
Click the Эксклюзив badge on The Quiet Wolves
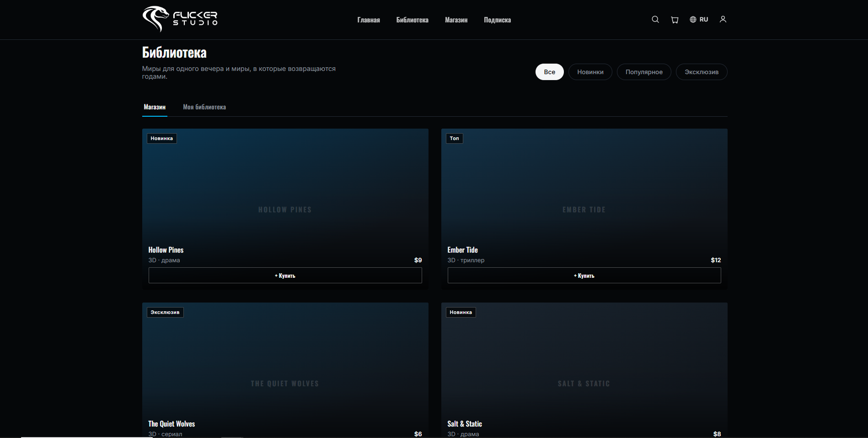[x=165, y=312]
